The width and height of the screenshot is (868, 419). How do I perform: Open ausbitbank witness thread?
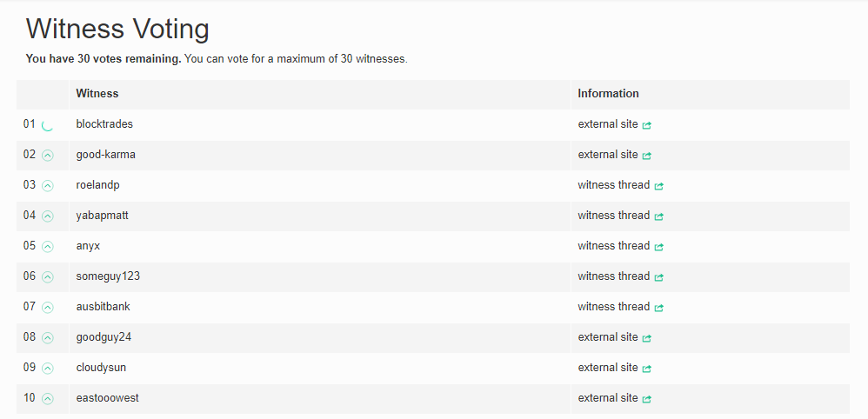point(613,307)
